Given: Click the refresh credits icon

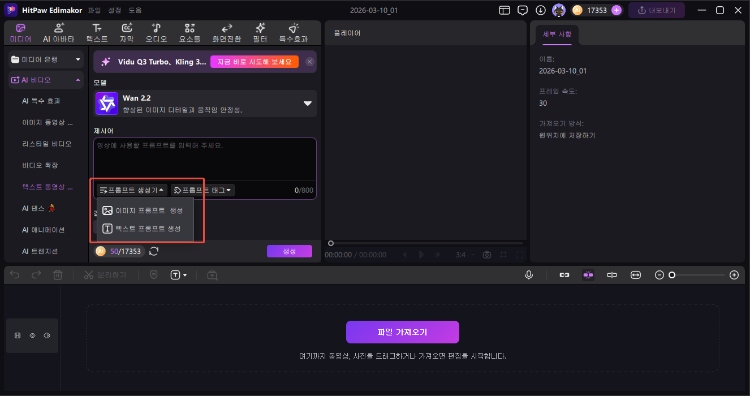Looking at the screenshot, I should [154, 251].
